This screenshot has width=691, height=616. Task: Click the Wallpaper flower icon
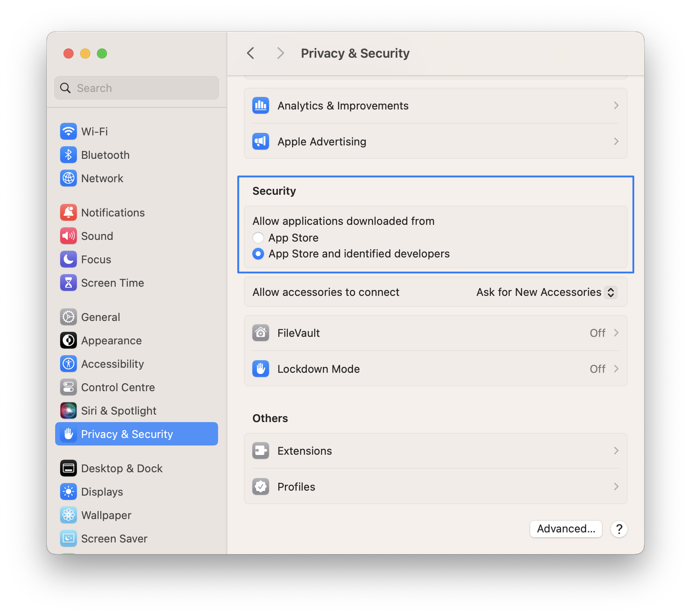[69, 515]
